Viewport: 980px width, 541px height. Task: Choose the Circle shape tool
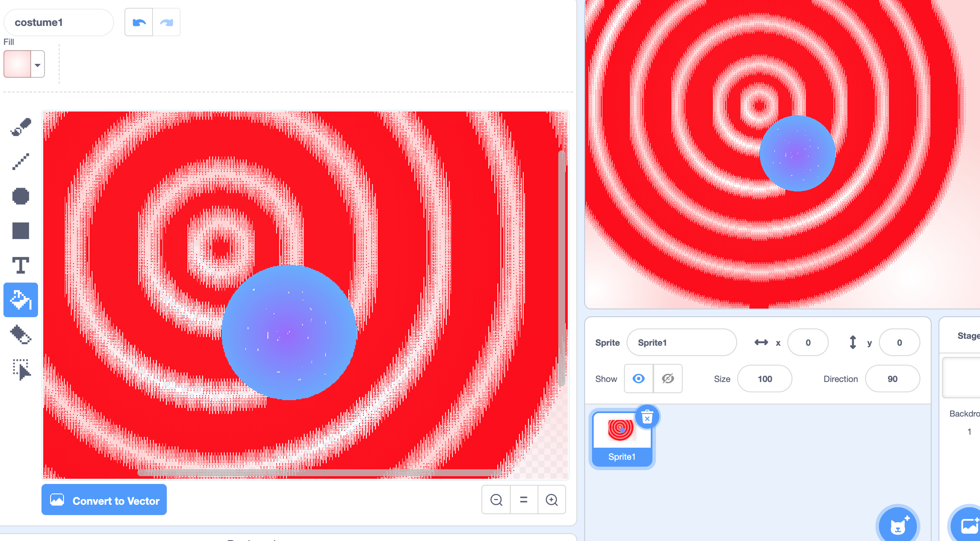(20, 196)
